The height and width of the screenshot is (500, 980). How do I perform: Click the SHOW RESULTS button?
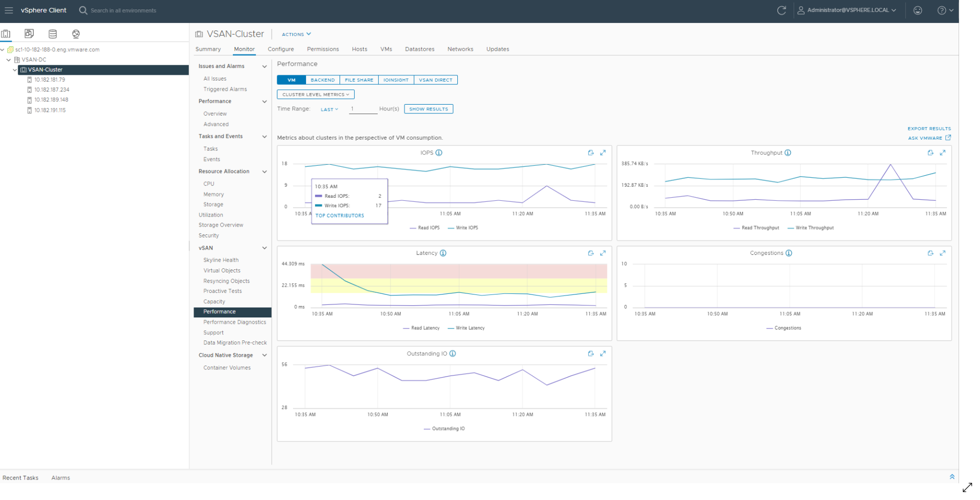coord(429,109)
